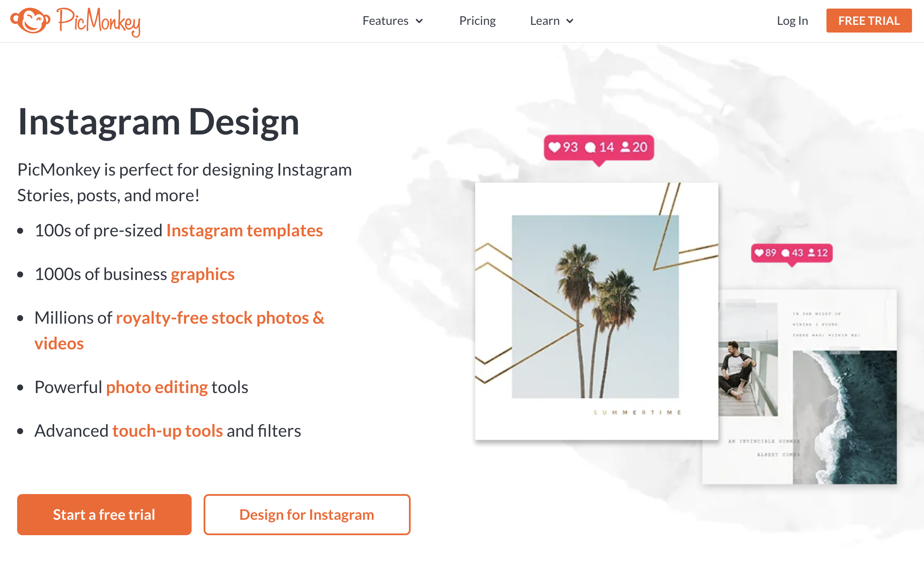
Task: Open the Learn menu
Action: point(552,21)
